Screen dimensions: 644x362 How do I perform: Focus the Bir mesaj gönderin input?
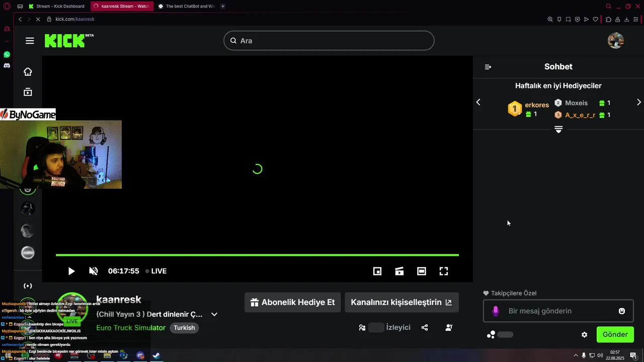558,311
